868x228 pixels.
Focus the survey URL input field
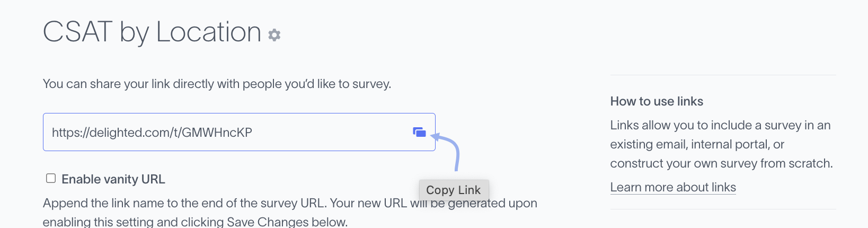(x=239, y=132)
